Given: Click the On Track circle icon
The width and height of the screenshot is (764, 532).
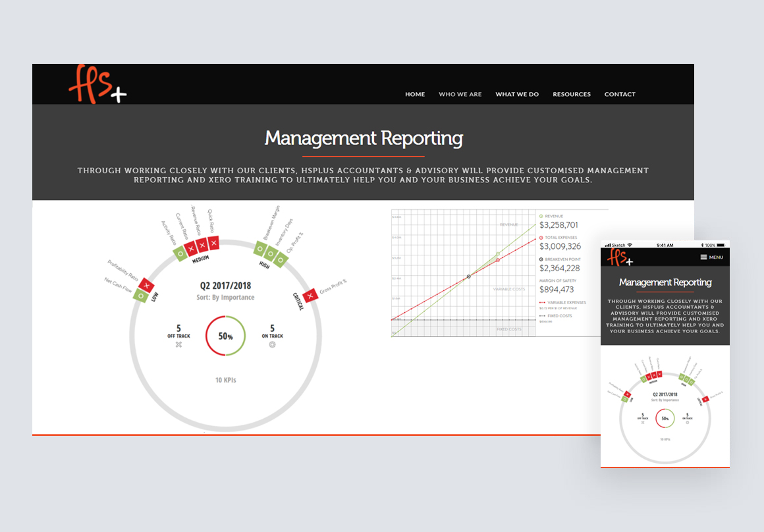Looking at the screenshot, I should pos(272,344).
